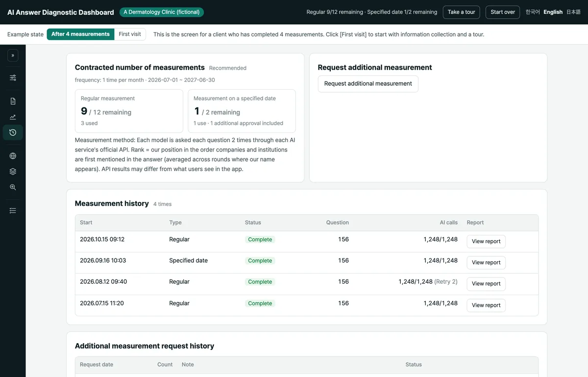This screenshot has height=377, width=588.
Task: Click the 'AI calls' column header
Action: (x=448, y=223)
